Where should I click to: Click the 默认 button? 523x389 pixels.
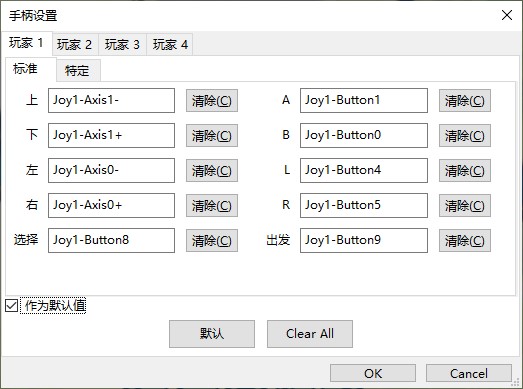point(212,334)
